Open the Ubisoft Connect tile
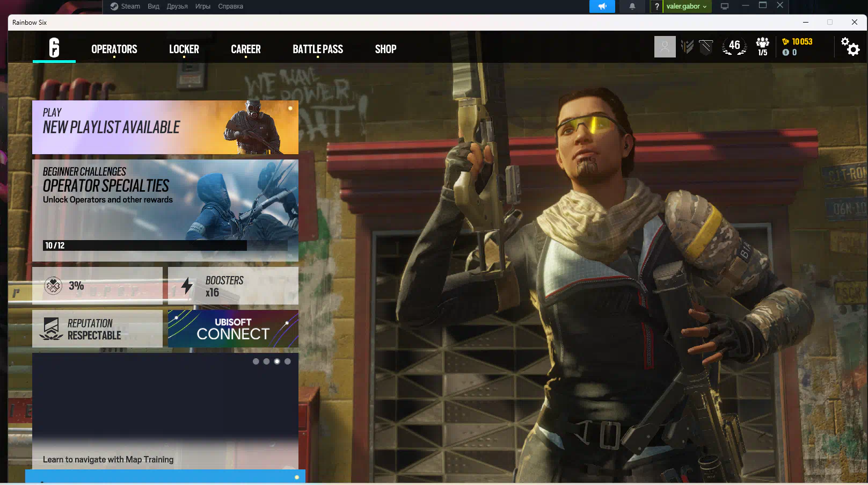 coord(233,329)
